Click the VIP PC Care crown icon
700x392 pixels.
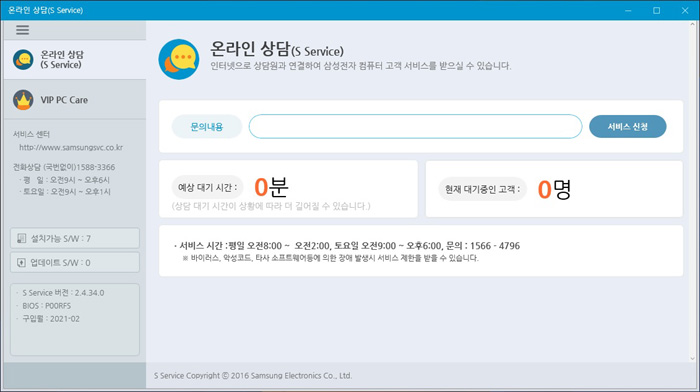(x=23, y=100)
